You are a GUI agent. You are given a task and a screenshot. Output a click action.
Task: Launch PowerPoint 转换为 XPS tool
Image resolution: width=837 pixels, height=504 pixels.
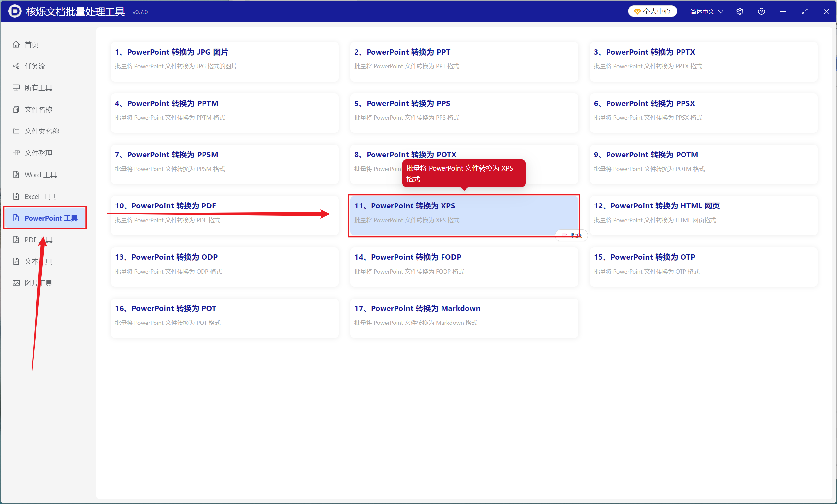point(464,216)
